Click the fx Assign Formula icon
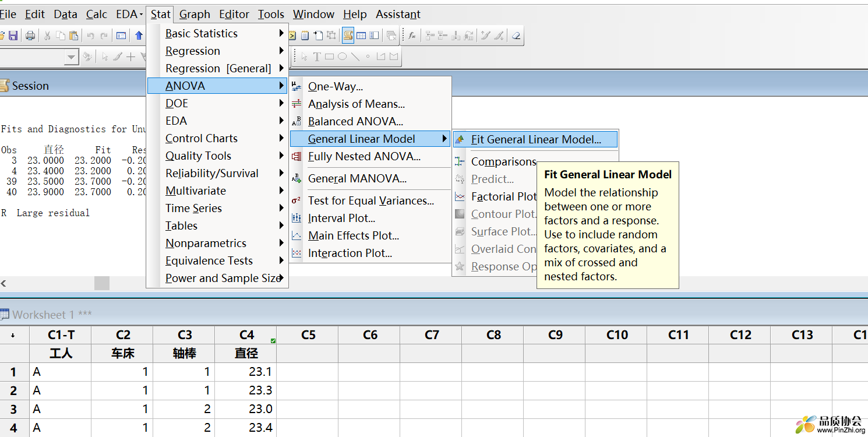The width and height of the screenshot is (868, 437). pos(412,36)
